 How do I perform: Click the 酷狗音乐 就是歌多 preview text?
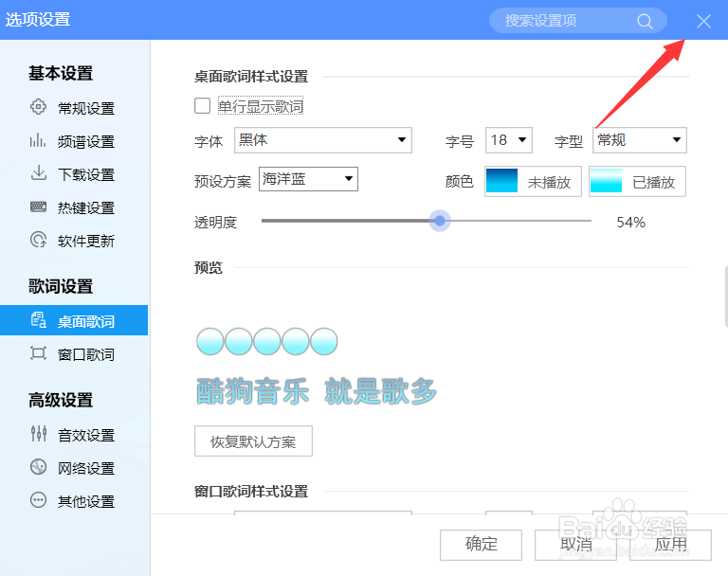pos(317,391)
